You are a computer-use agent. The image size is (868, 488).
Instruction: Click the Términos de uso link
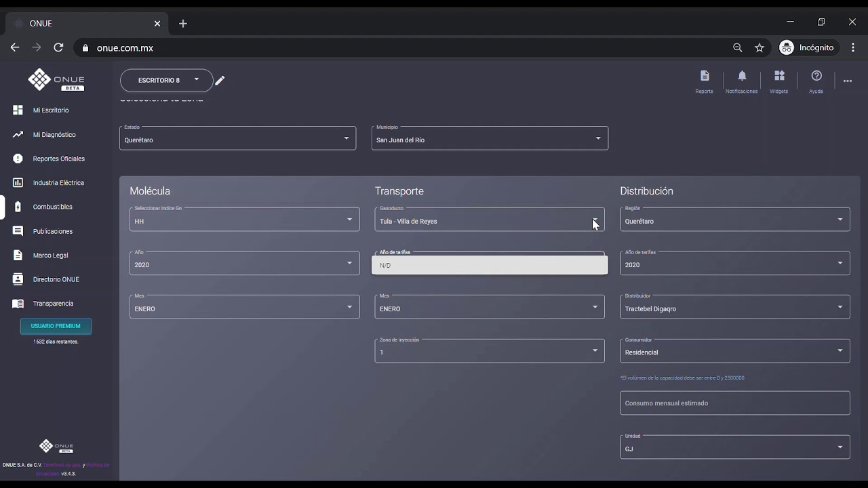click(62, 465)
